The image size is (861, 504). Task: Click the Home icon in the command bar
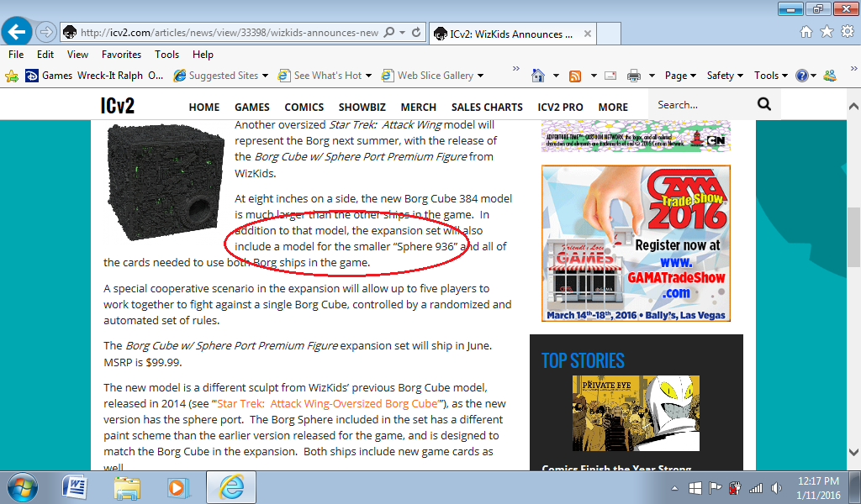[x=538, y=76]
